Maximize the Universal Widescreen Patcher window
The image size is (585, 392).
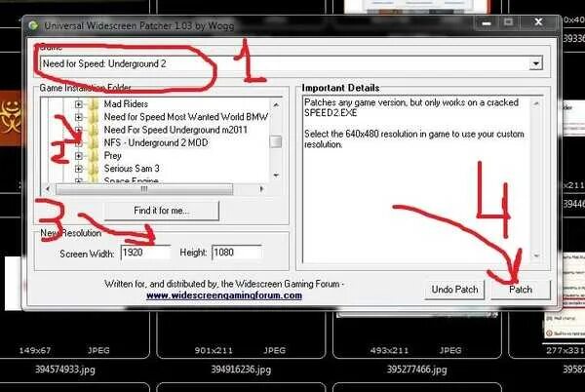point(508,22)
